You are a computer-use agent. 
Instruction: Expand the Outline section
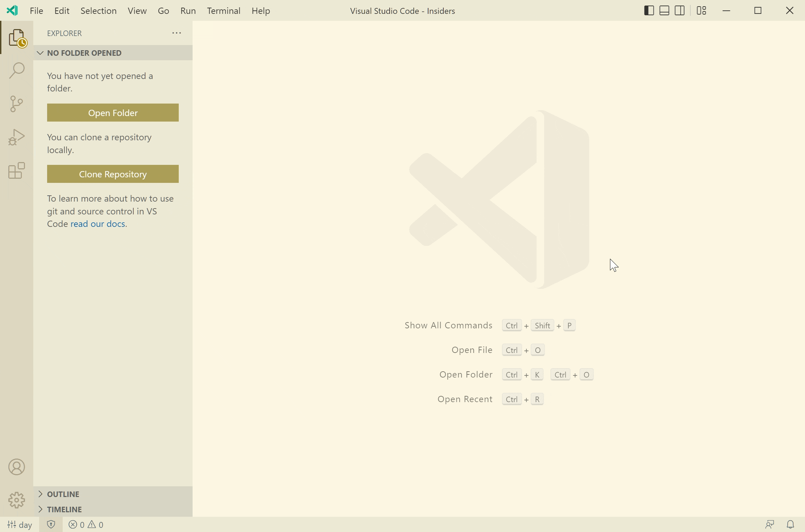pyautogui.click(x=113, y=494)
